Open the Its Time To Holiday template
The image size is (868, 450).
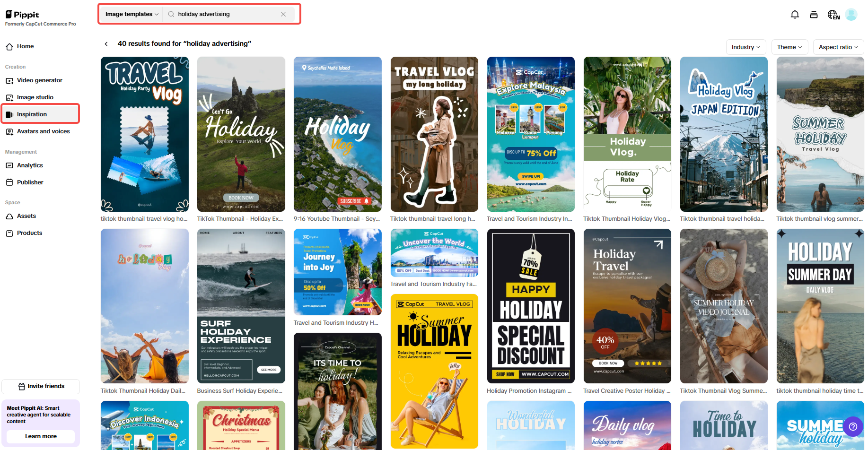click(x=338, y=391)
